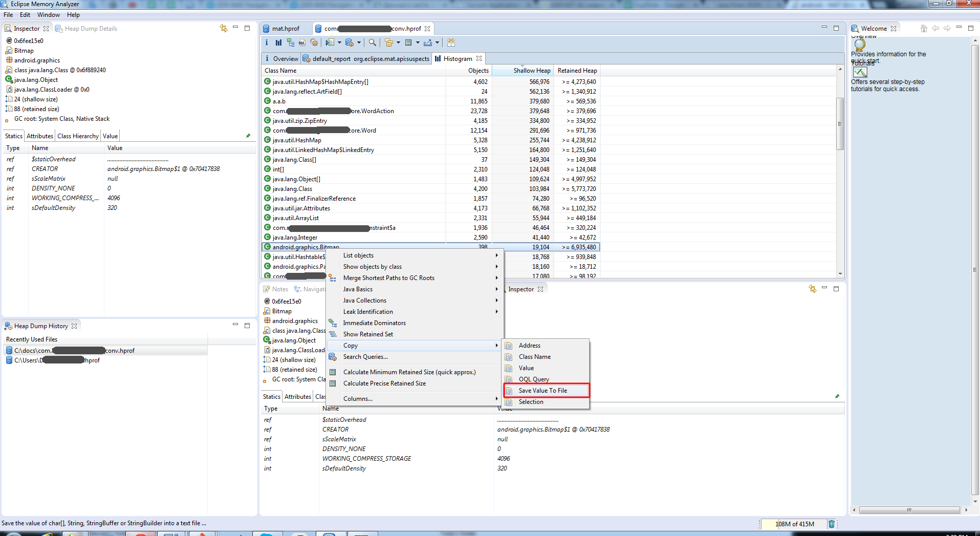Screen dimensions: 980x536
Task: Switch to Heap Dump Details tab
Action: coord(86,29)
